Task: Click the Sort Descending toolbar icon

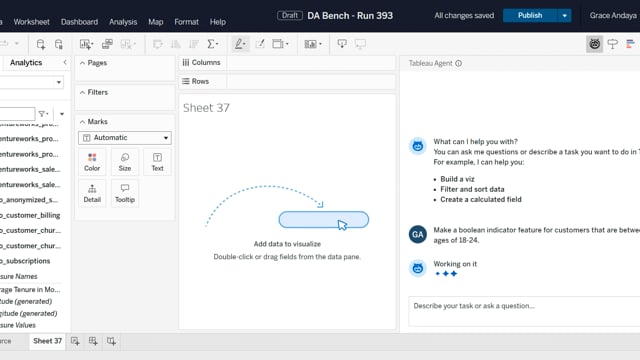Action: (194, 44)
